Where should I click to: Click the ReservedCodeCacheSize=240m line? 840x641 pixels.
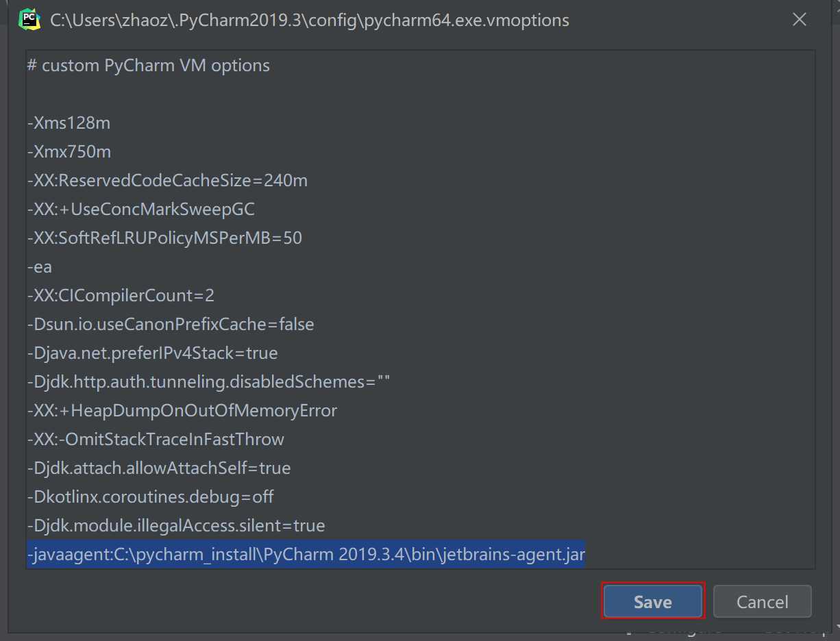(167, 181)
